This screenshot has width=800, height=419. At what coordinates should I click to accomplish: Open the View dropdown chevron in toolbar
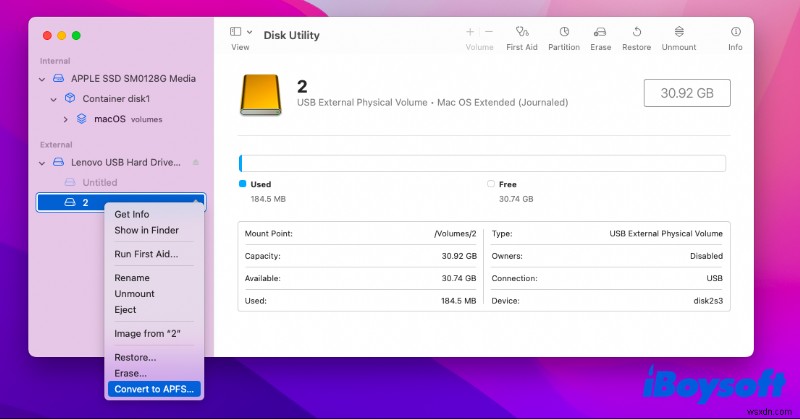point(249,32)
